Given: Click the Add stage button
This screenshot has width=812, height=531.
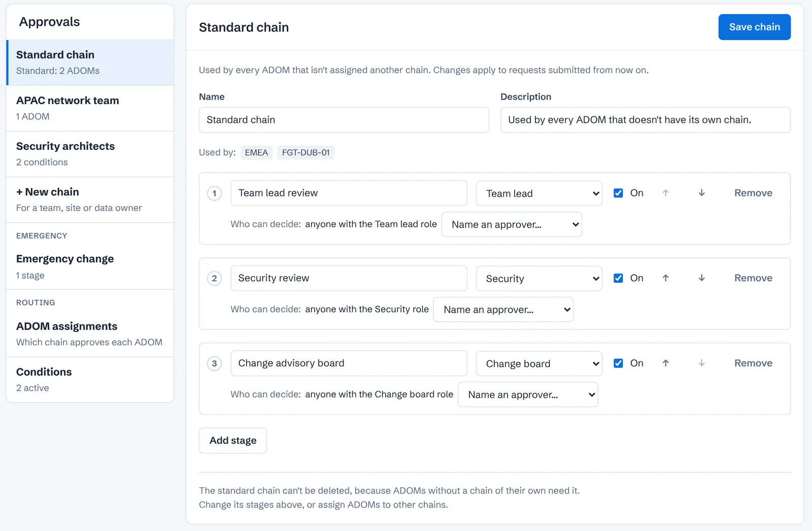Looking at the screenshot, I should point(233,441).
